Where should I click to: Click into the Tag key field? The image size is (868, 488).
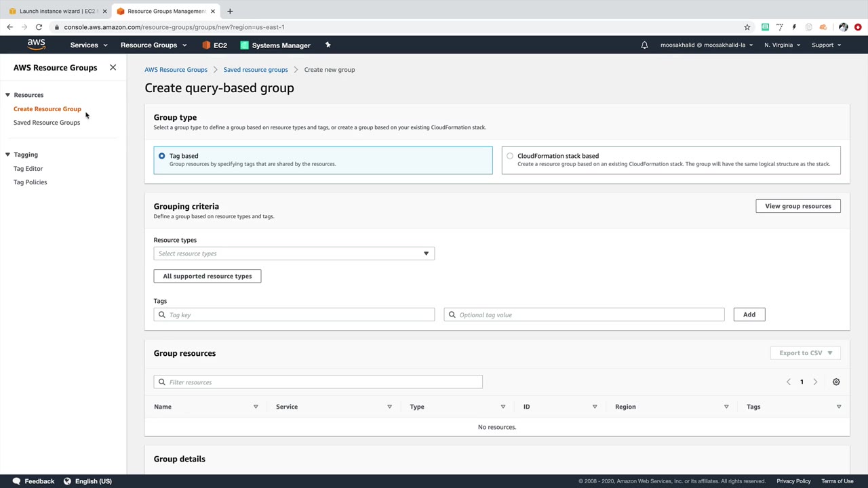tap(294, 314)
